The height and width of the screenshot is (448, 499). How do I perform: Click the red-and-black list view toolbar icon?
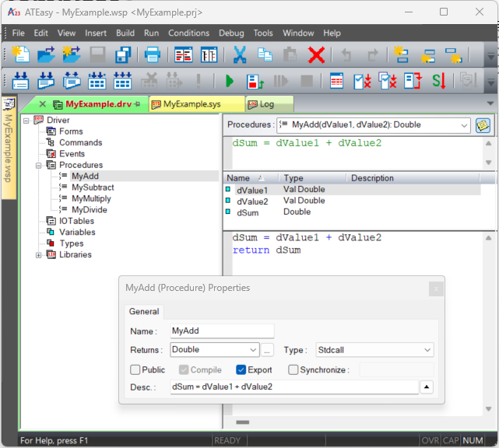[x=184, y=54]
